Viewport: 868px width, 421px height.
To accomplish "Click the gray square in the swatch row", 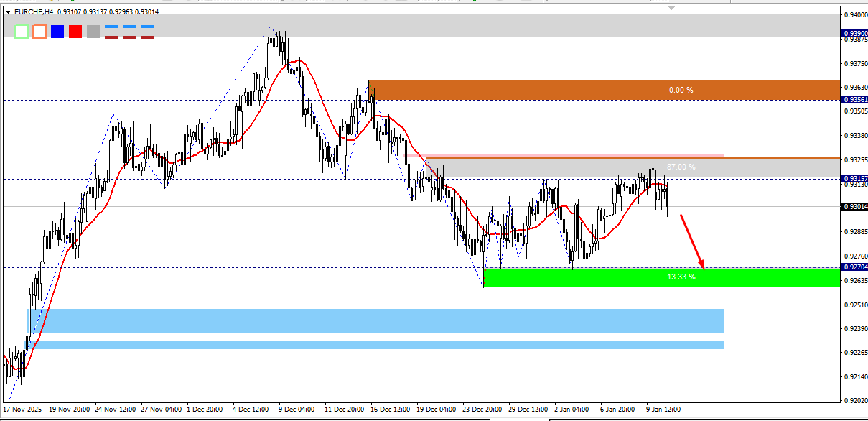I will point(93,32).
